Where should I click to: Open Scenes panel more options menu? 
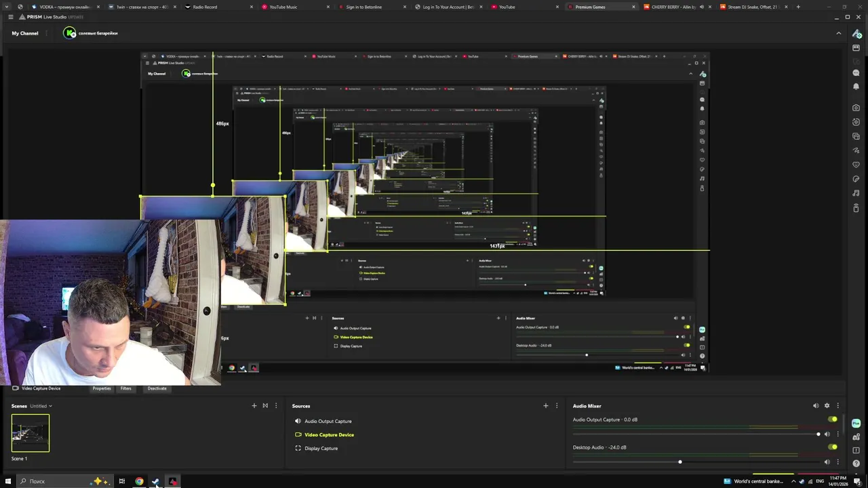tap(275, 405)
